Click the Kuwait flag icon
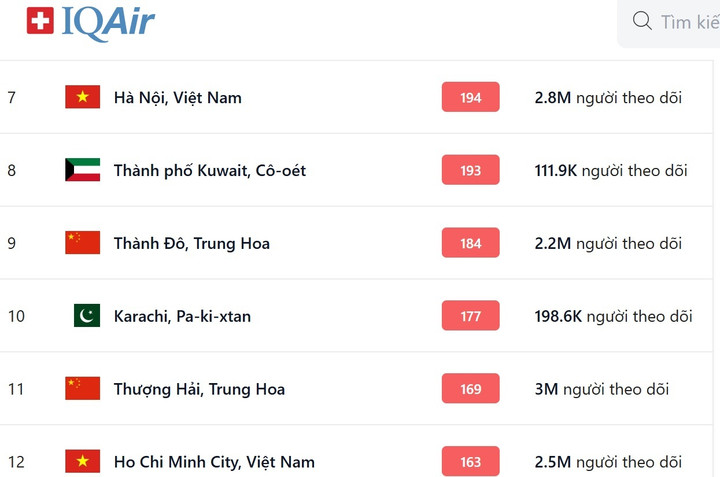This screenshot has width=720, height=477. [x=82, y=170]
